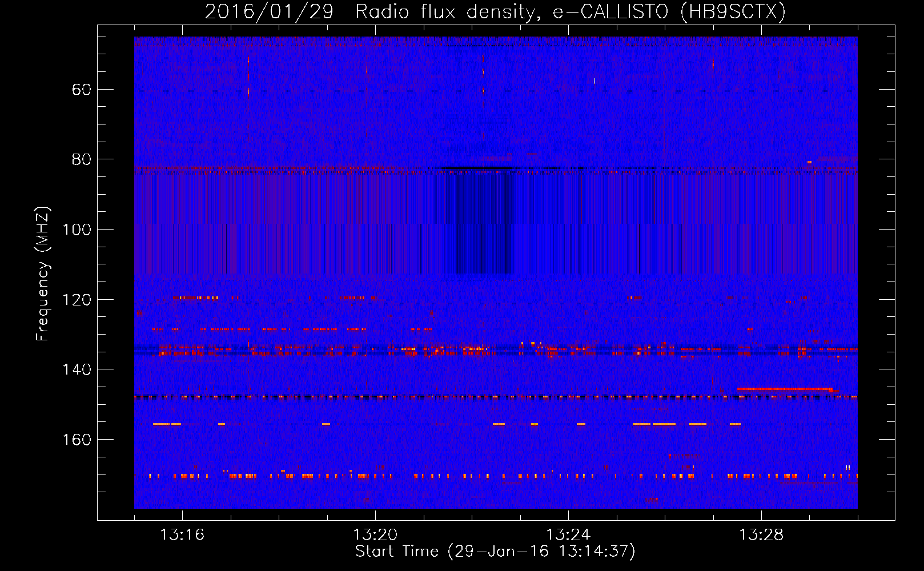Click the plot title "2016/01/29 Radio flux density, e-CALLISTO (HB9SCTX)"
This screenshot has height=571, width=924.
tap(495, 11)
